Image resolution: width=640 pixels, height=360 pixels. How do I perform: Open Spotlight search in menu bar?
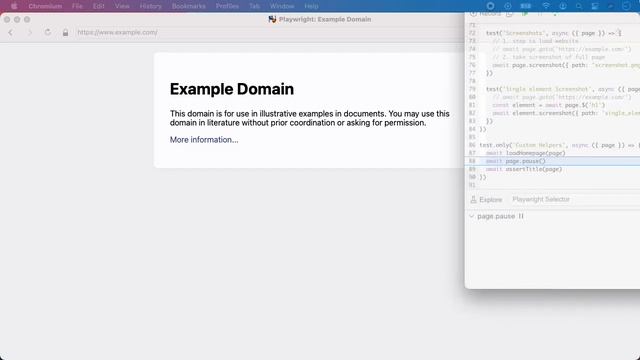[579, 6]
